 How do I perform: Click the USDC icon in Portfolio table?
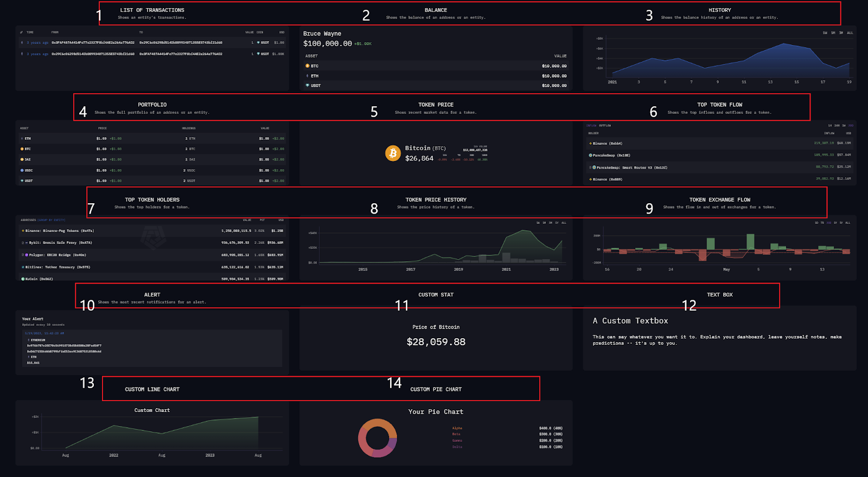point(22,170)
